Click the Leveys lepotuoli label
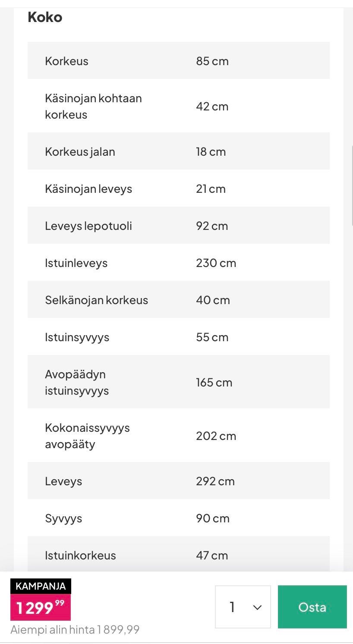Viewport: 353px width, 644px height. click(88, 226)
